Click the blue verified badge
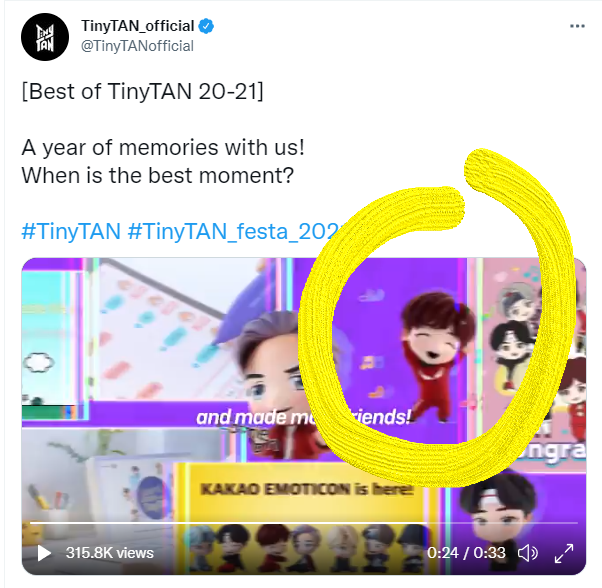This screenshot has height=588, width=602. [206, 26]
